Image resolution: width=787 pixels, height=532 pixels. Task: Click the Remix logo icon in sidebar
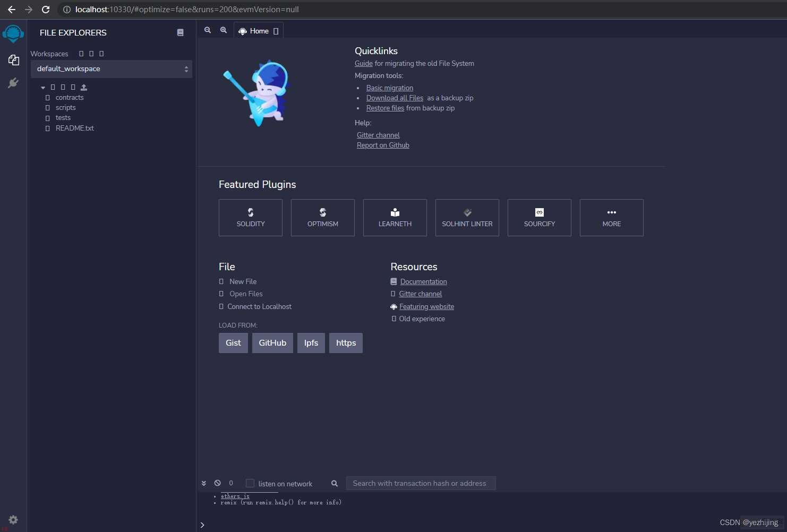pos(13,33)
